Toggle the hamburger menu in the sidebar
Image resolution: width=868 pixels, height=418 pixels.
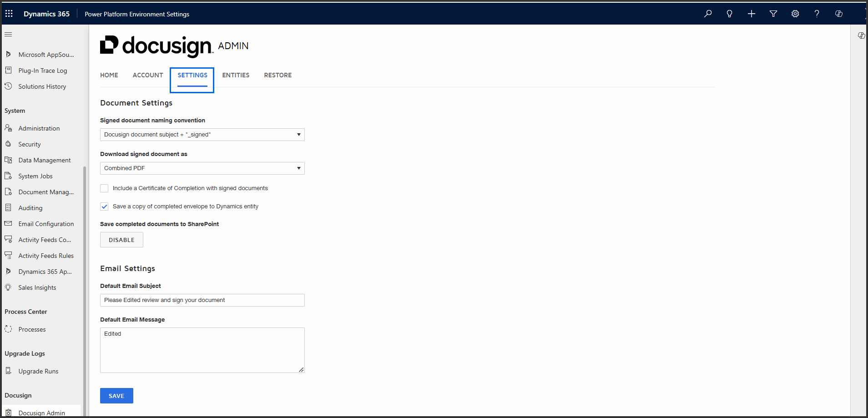8,34
